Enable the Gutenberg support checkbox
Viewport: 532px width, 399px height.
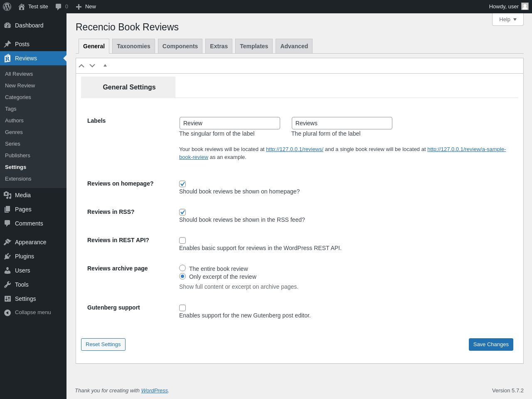pos(182,308)
